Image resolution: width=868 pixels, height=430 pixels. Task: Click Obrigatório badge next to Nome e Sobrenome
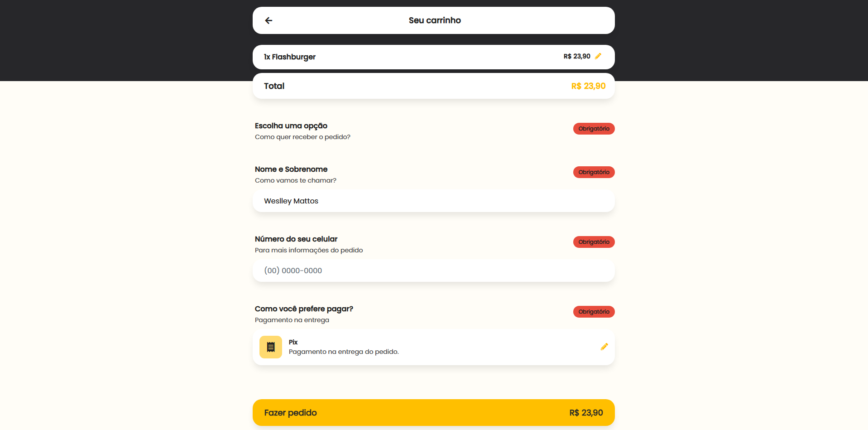594,172
